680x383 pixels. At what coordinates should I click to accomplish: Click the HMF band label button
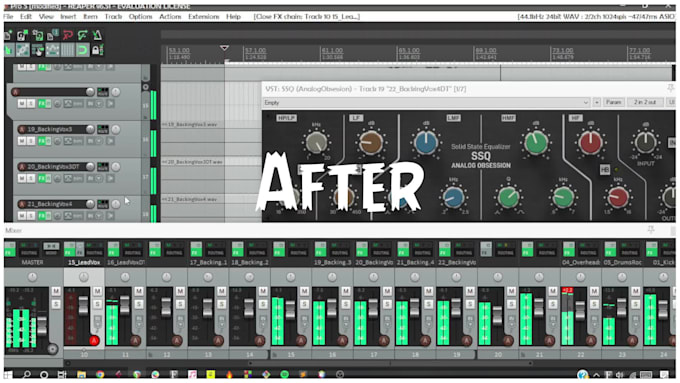508,118
